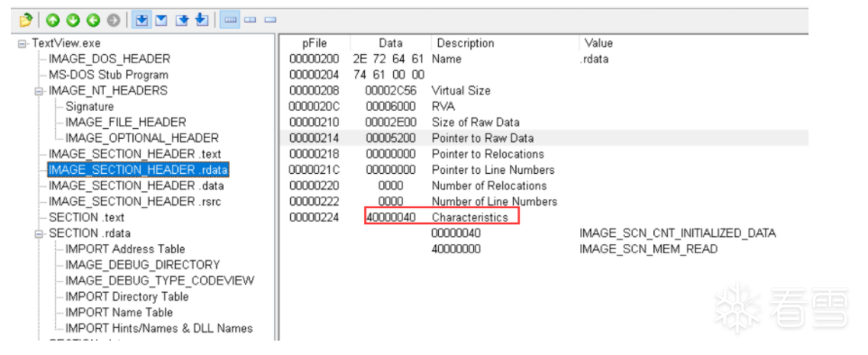Viewport: 868px width, 355px height.
Task: Click the pFile address 00000224
Action: [314, 217]
